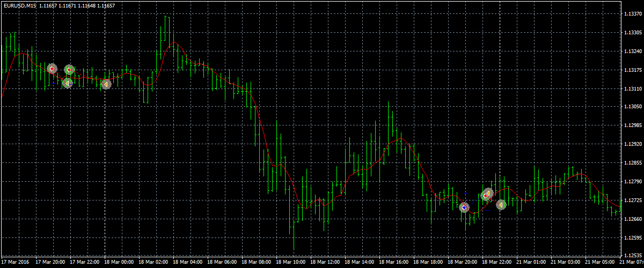Viewport: 644px width, 268px height.
Task: Click the 21 Mar 01:00 time label
Action: click(531, 263)
